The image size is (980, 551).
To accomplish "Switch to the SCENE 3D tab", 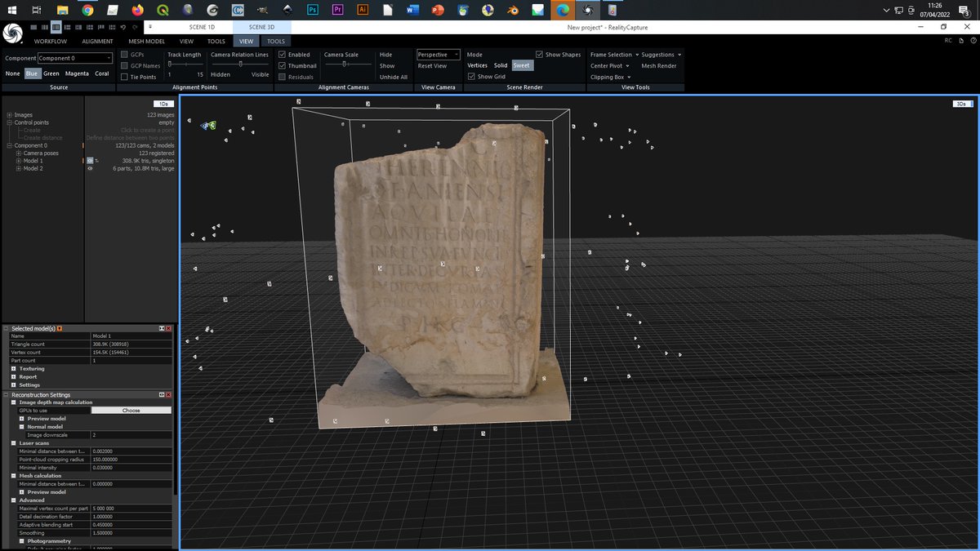I will (261, 27).
